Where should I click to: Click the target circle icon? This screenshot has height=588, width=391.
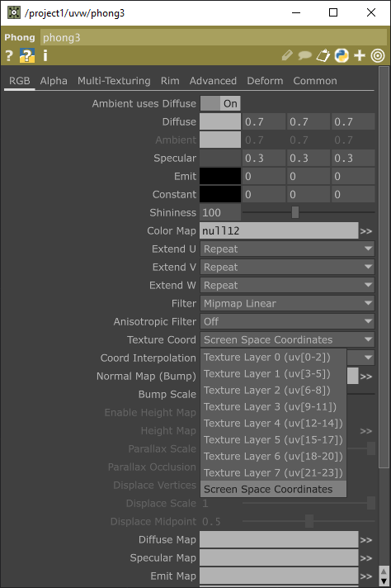(378, 55)
